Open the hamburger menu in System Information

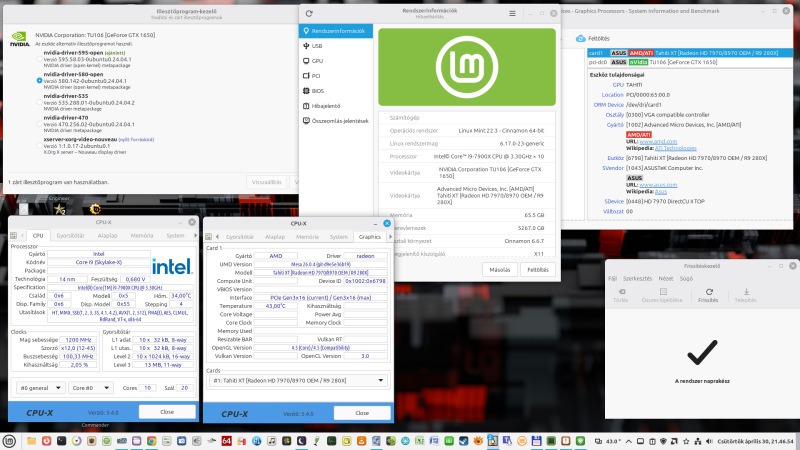512,14
